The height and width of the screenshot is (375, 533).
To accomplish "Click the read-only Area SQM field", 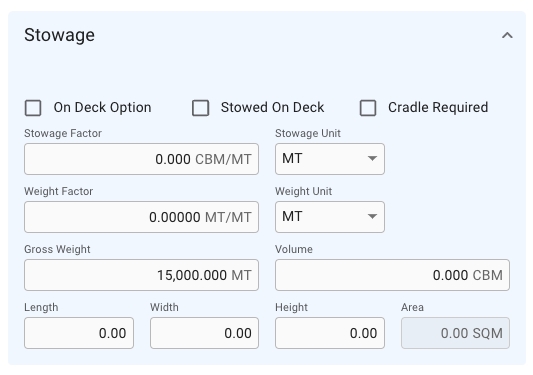I will click(455, 333).
